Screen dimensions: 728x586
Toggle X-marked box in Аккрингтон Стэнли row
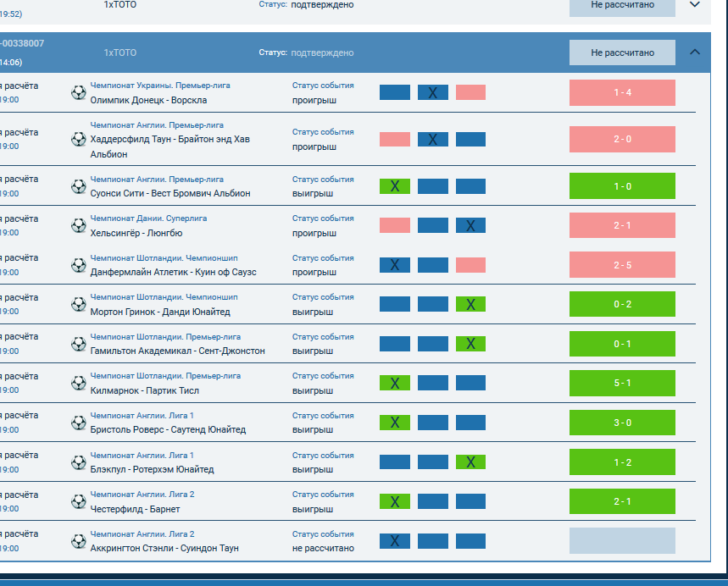tap(394, 541)
